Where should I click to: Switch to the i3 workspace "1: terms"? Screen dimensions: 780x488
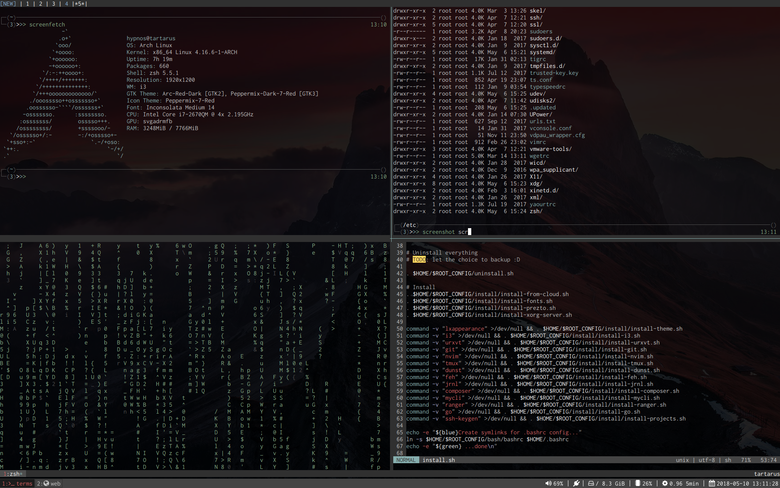click(x=17, y=484)
